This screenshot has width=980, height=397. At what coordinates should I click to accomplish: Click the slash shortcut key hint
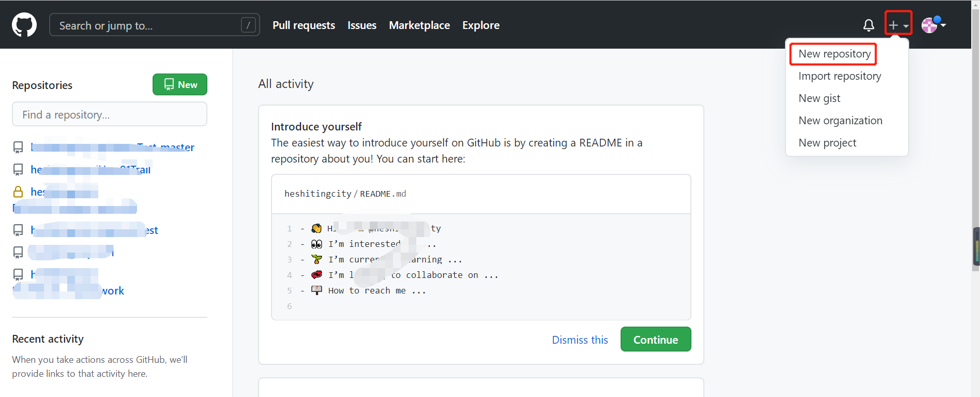[x=248, y=25]
